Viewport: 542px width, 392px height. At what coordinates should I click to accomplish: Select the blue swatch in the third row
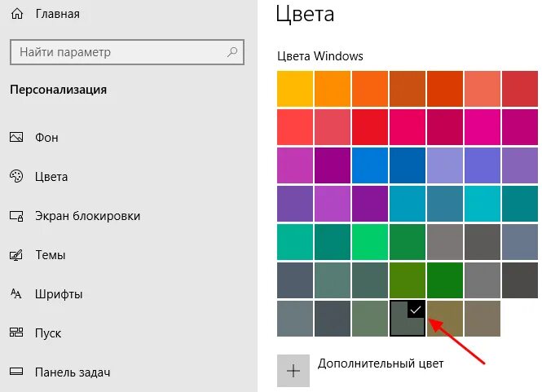tap(370, 165)
